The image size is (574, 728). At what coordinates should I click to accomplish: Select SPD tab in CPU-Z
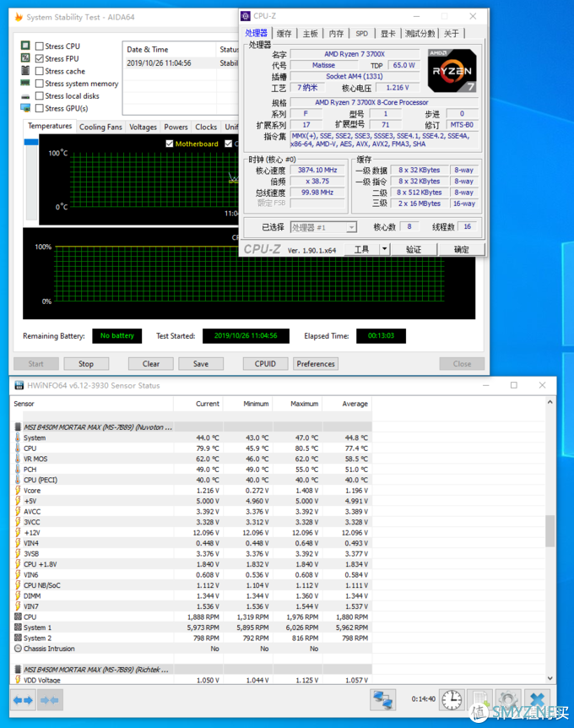(x=362, y=34)
